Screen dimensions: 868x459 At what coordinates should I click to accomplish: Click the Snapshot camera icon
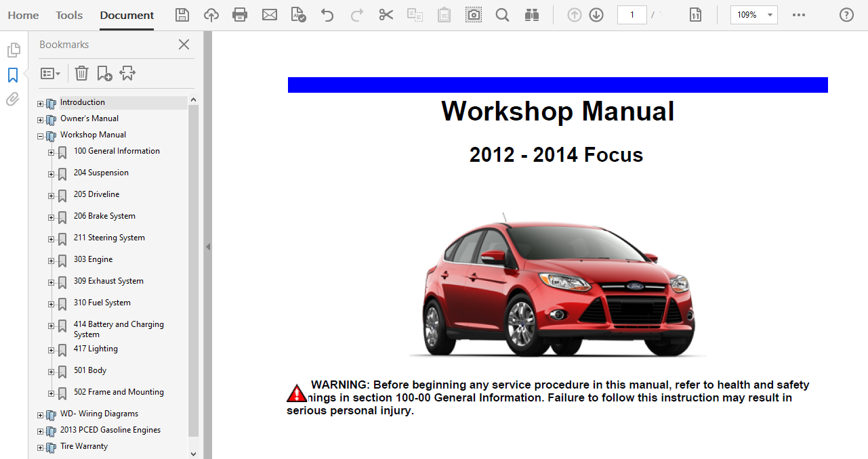pos(474,15)
